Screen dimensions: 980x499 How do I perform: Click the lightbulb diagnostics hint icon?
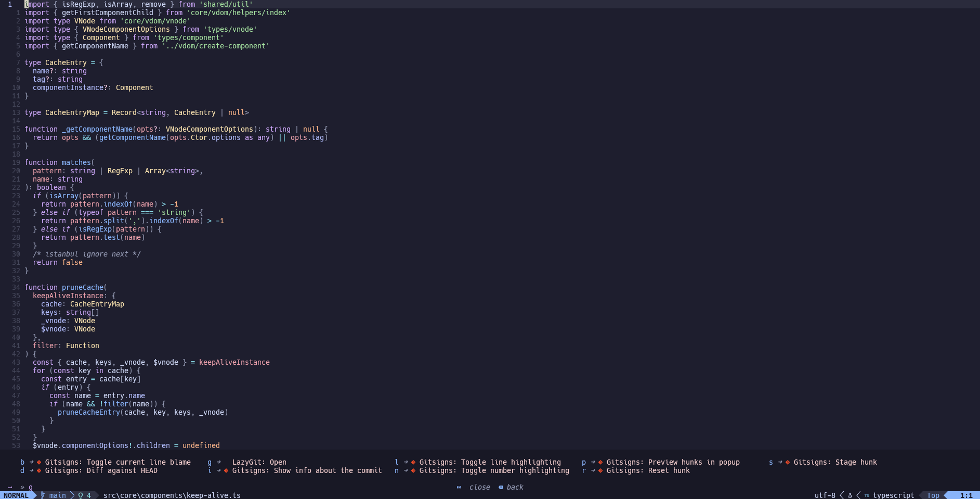click(81, 495)
